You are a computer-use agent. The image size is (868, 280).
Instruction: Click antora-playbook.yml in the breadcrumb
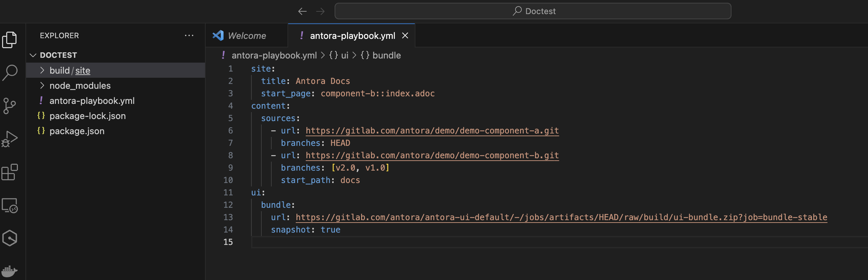274,55
